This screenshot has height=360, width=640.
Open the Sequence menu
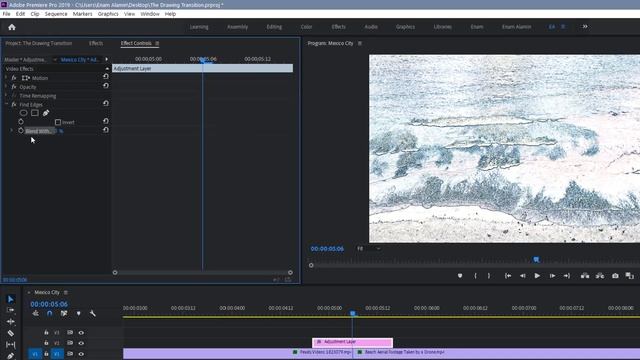[56, 14]
